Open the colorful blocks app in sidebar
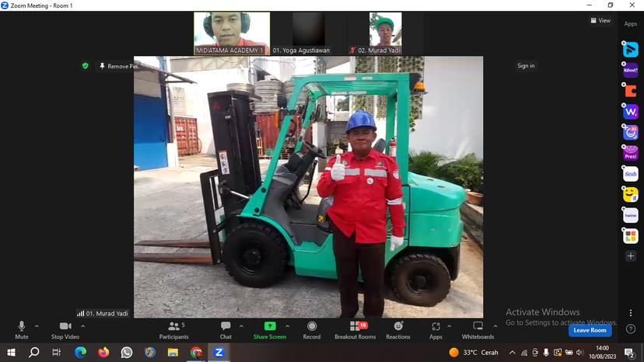 click(x=631, y=236)
